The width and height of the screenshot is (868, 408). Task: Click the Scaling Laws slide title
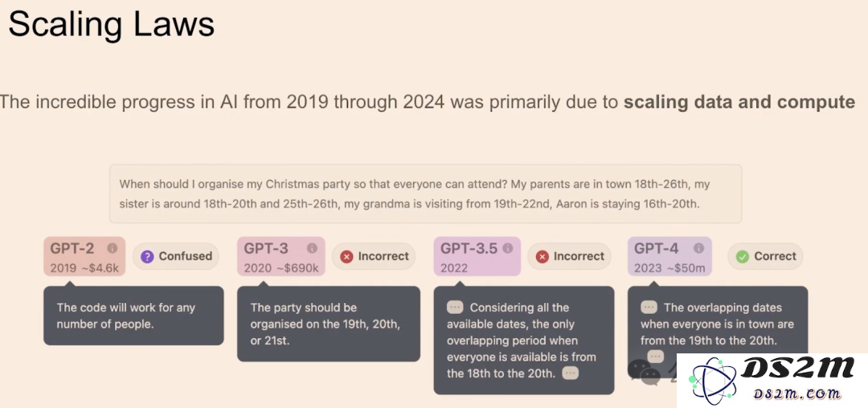pos(111,26)
